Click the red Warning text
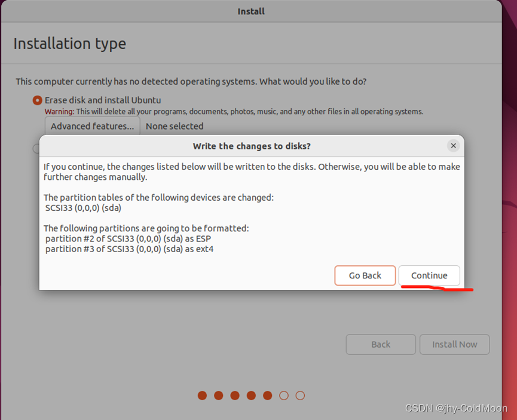This screenshot has width=517, height=420. [x=59, y=112]
